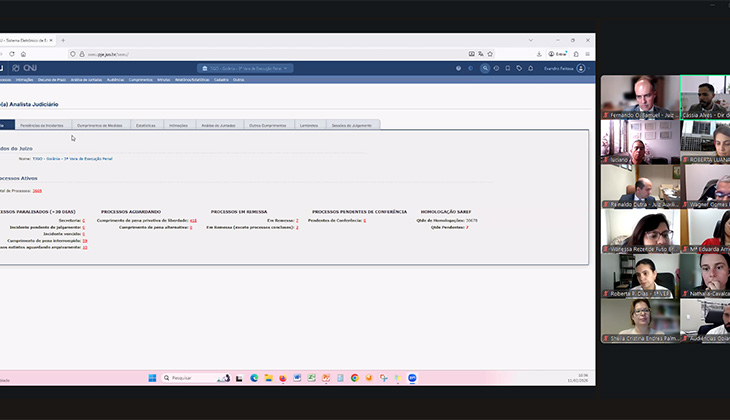Bookmark this page with the star icon
This screenshot has height=420, width=730.
coord(490,54)
